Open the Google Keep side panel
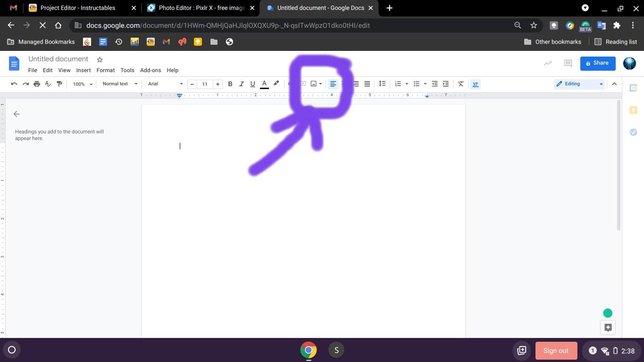Image resolution: width=644 pixels, height=362 pixels. [633, 110]
